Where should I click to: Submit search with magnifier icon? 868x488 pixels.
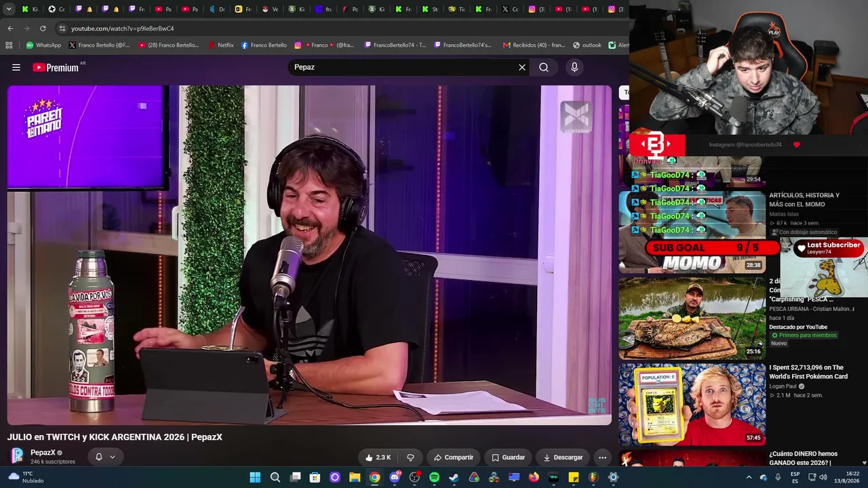tap(544, 67)
